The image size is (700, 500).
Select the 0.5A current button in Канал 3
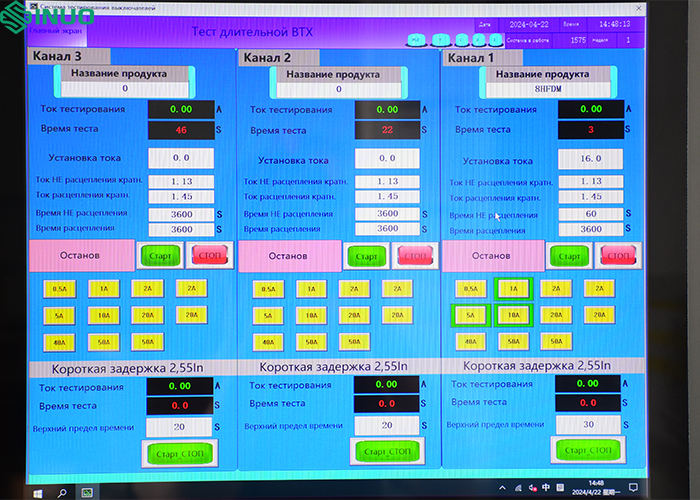[59, 289]
